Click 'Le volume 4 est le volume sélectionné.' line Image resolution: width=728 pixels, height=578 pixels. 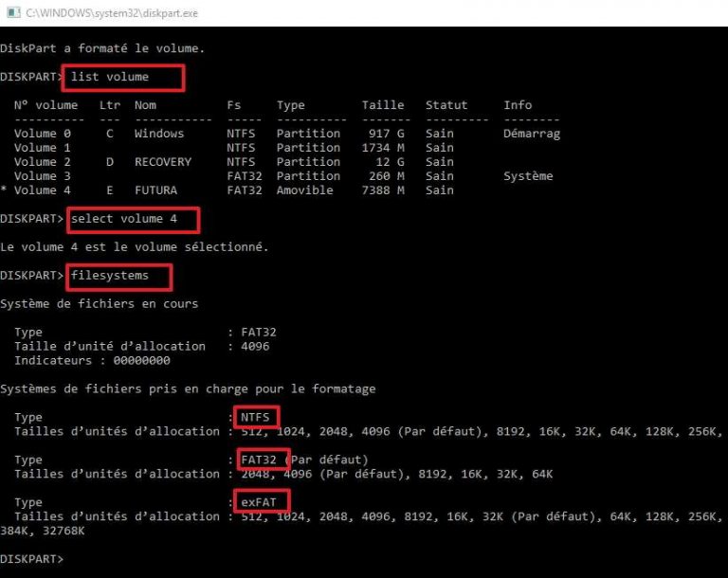(134, 247)
